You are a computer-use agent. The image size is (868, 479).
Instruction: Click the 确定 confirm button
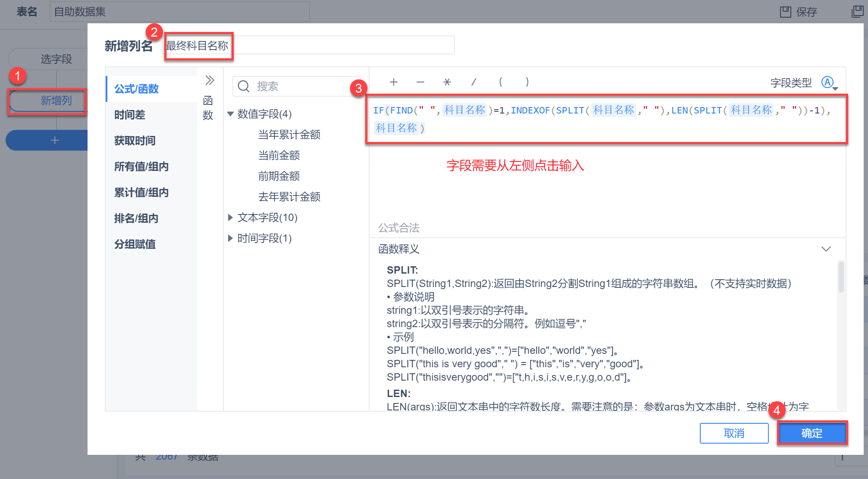(x=812, y=433)
